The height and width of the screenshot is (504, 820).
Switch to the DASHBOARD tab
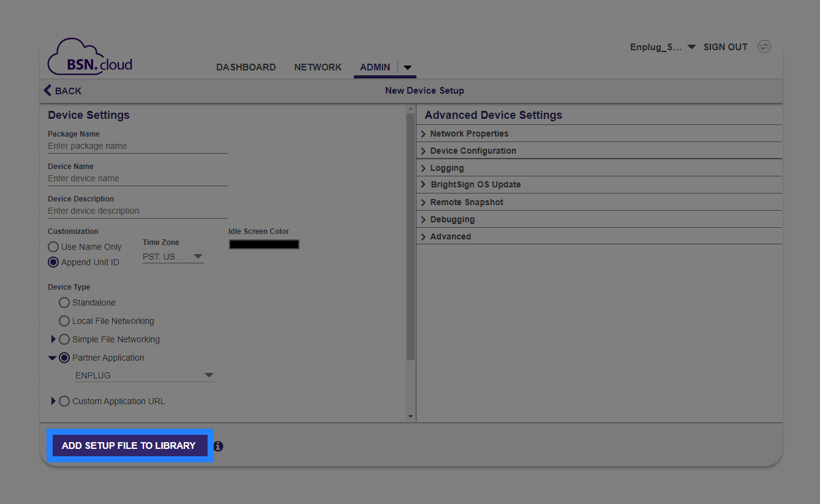pos(246,67)
